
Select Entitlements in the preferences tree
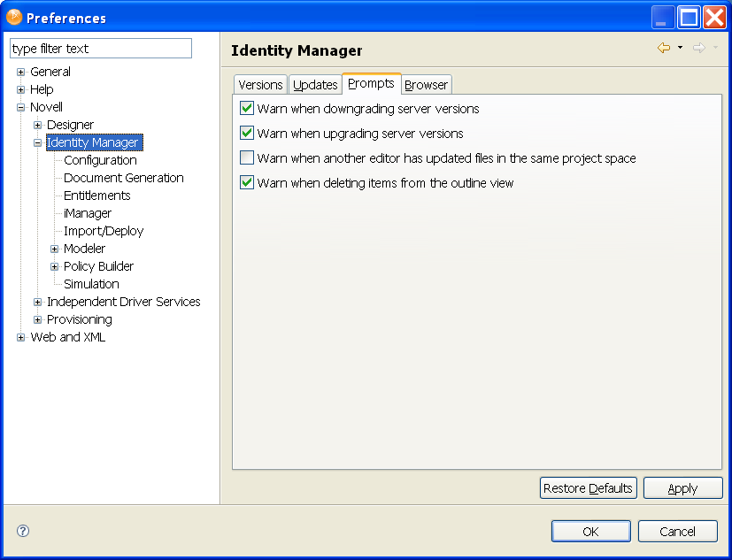tap(97, 196)
